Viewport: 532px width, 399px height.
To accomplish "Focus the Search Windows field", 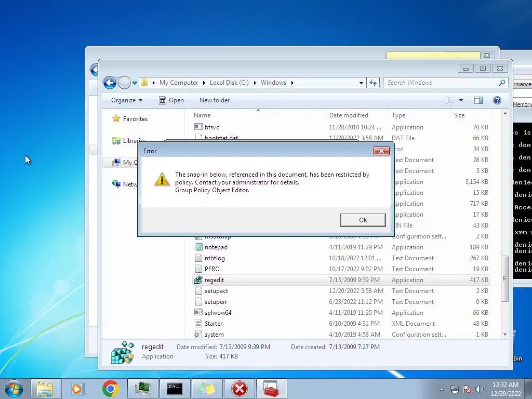I will point(441,83).
